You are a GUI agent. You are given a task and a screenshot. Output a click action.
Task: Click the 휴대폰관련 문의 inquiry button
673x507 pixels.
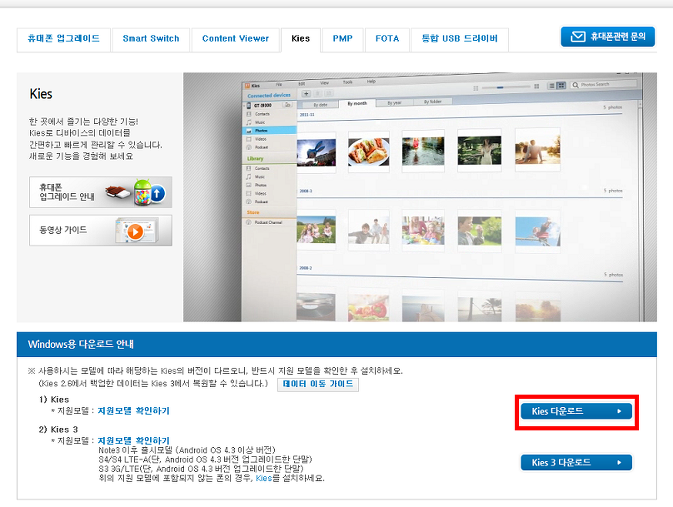(608, 37)
